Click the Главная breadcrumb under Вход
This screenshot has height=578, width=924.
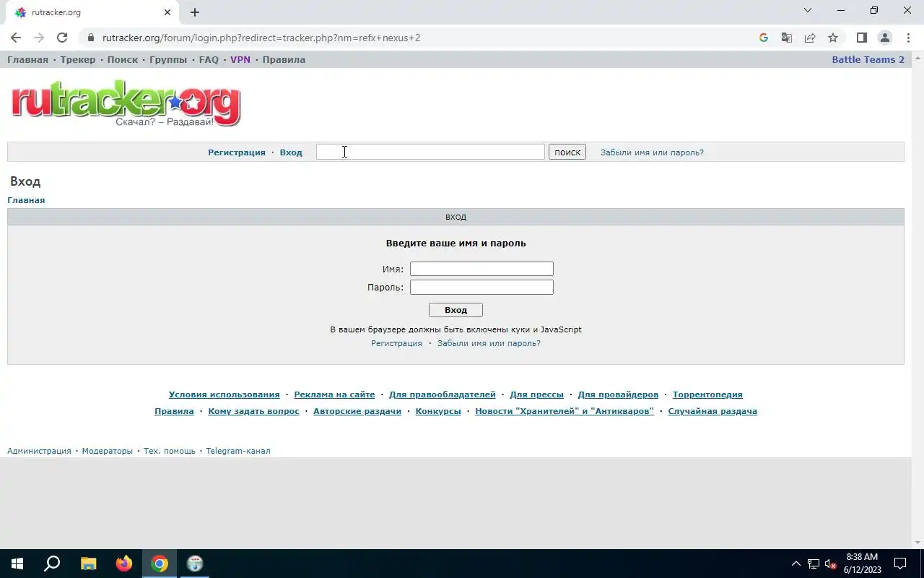26,200
